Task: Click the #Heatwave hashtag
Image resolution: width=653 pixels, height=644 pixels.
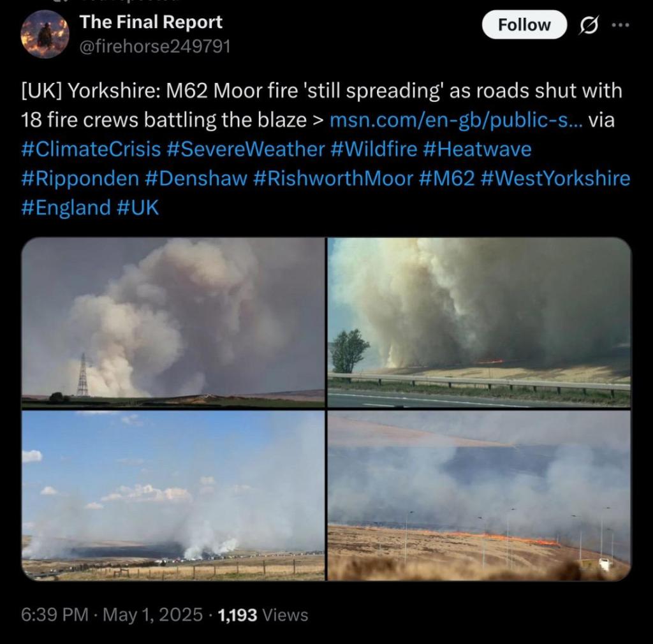Action: pyautogui.click(x=477, y=149)
